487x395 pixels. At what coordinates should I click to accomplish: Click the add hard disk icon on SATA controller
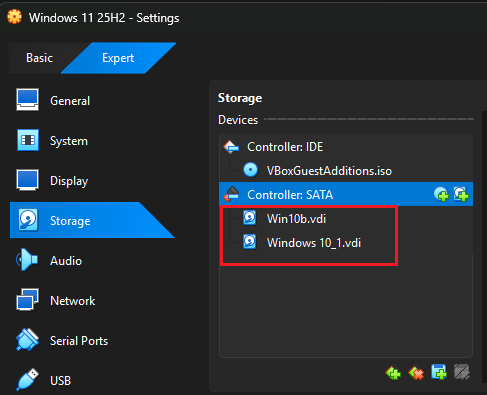[461, 194]
